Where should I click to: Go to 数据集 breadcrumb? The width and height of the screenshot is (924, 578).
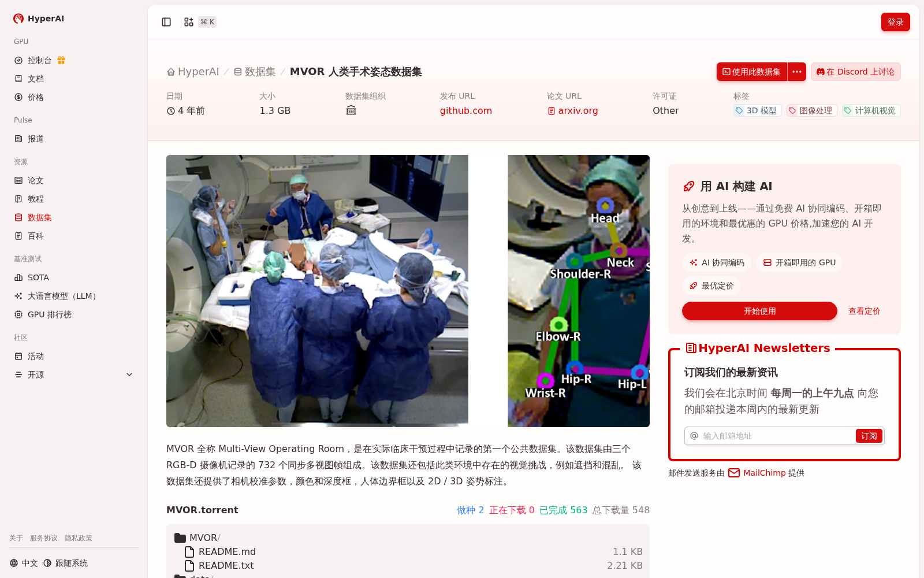255,72
